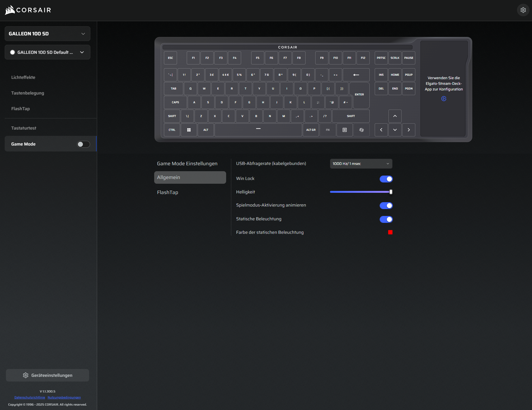Pick the red static lighting color swatch
The width and height of the screenshot is (532, 410).
[x=390, y=232]
